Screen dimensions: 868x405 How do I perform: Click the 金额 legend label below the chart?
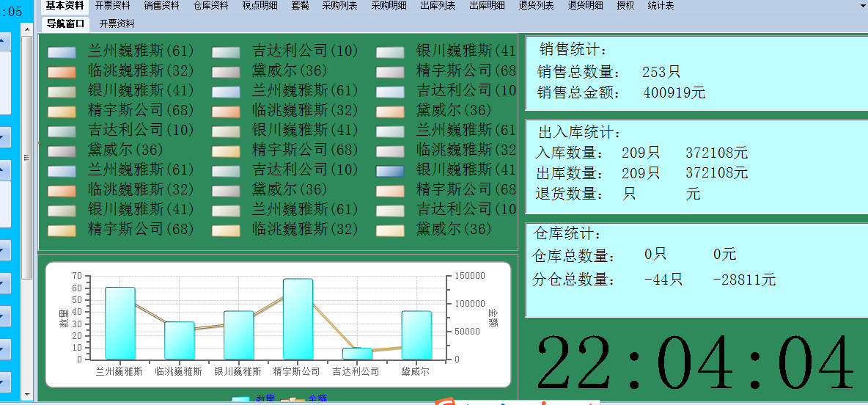click(317, 399)
